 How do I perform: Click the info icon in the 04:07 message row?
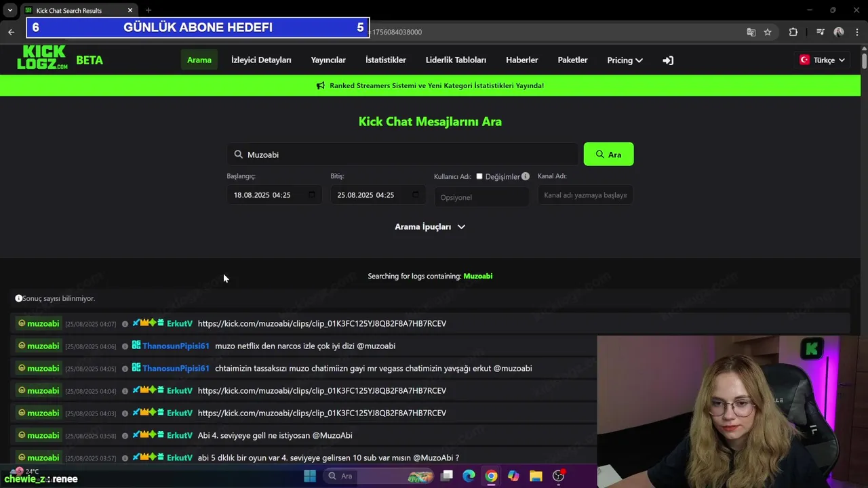[125, 324]
